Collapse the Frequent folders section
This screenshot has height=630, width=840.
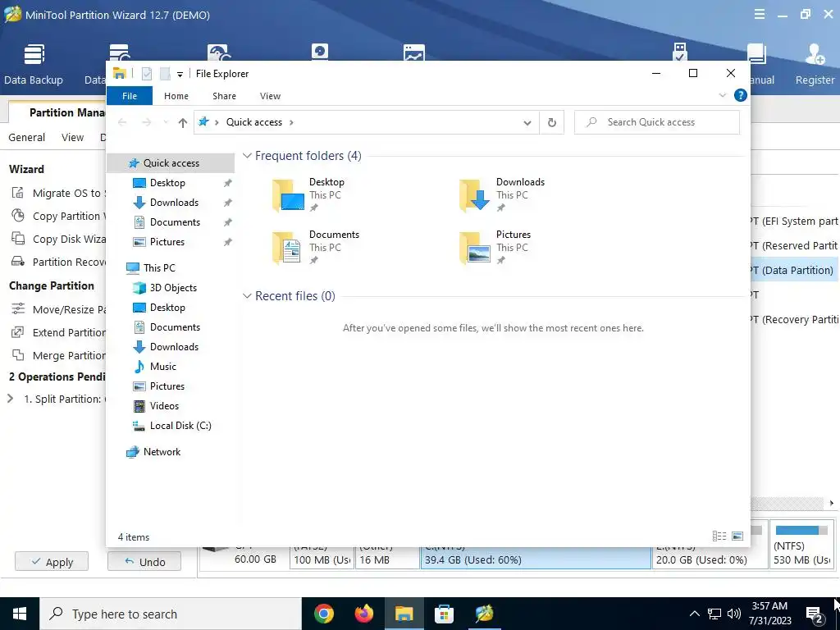(x=247, y=156)
